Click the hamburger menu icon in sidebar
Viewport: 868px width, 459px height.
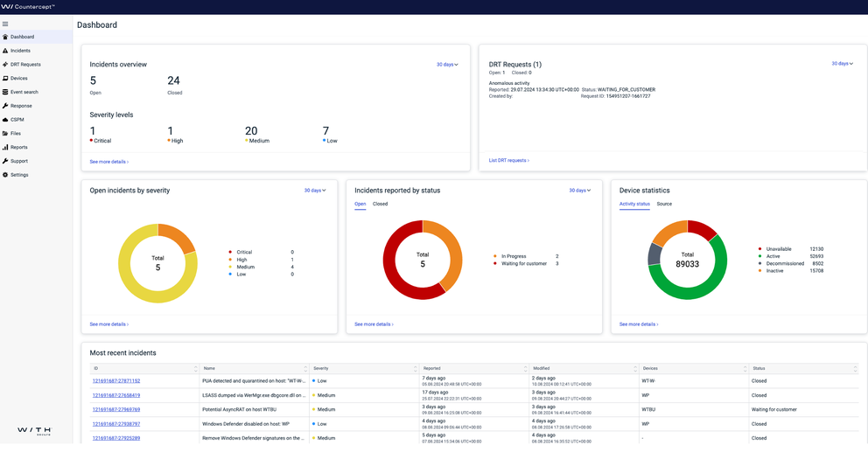click(5, 24)
